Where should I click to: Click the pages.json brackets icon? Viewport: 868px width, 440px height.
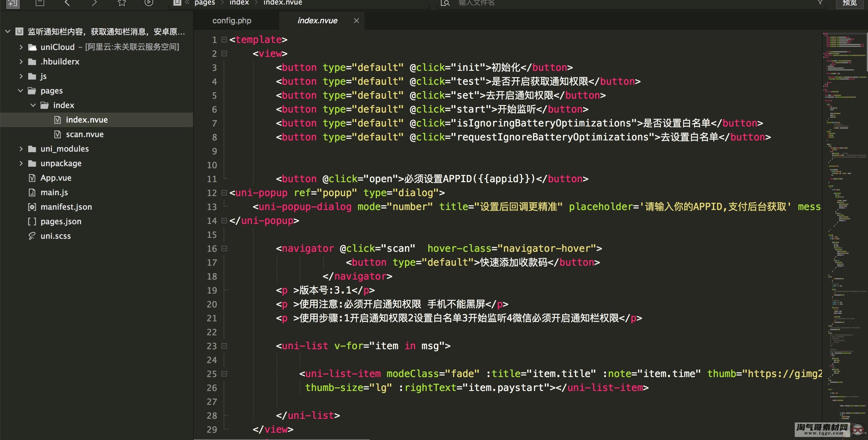pos(32,221)
